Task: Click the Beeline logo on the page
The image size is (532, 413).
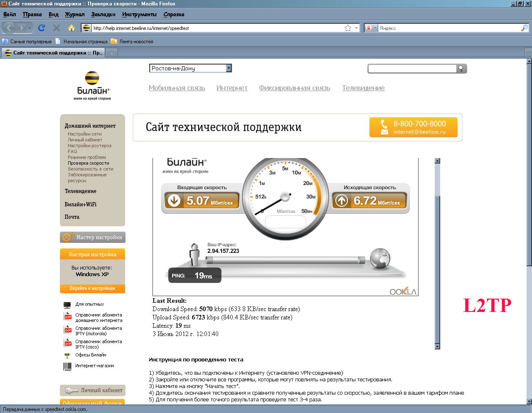Action: pos(92,86)
